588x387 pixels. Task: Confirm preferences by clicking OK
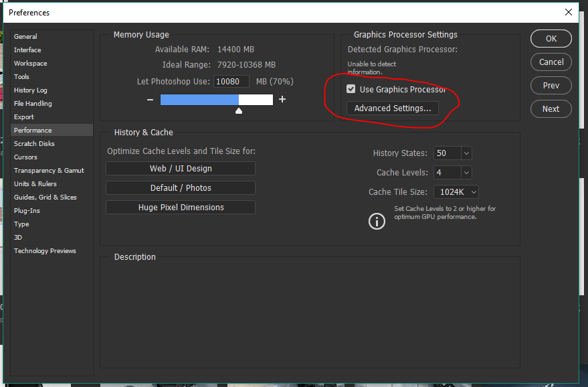point(551,38)
